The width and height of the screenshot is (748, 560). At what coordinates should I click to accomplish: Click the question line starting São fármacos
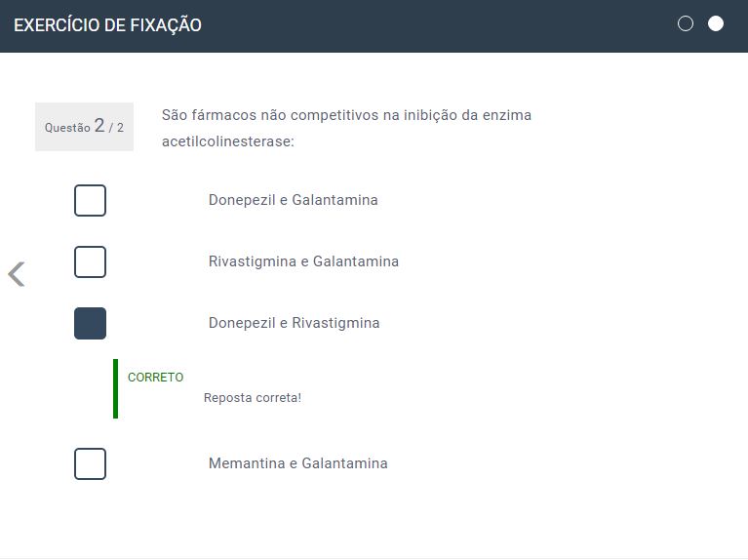[x=346, y=115]
